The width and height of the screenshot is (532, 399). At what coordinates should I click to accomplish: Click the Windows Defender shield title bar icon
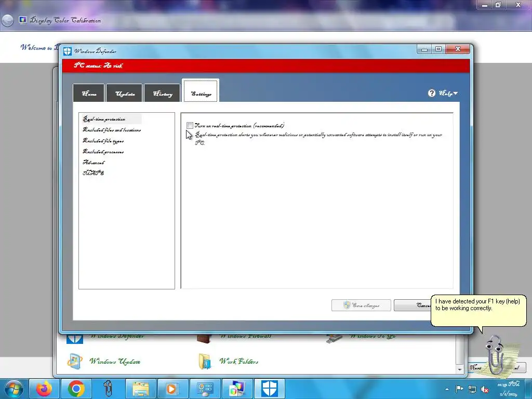67,51
